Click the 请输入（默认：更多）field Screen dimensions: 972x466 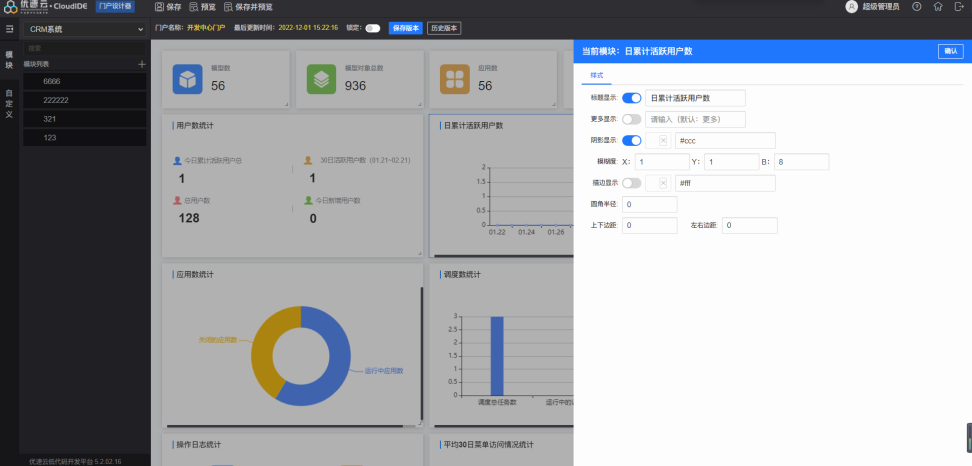point(696,119)
